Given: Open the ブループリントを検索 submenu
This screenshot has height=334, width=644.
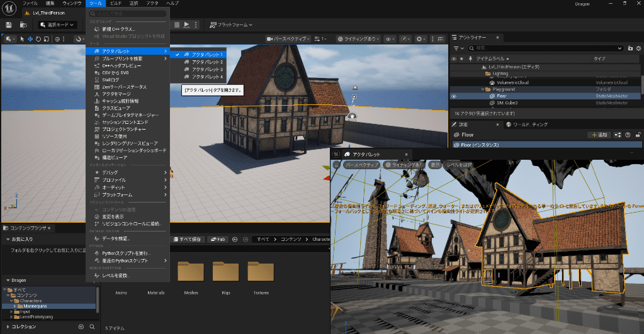Looking at the screenshot, I should (128, 58).
